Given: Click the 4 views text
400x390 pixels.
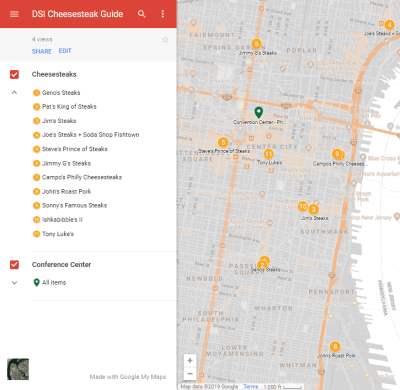Looking at the screenshot, I should 42,39.
